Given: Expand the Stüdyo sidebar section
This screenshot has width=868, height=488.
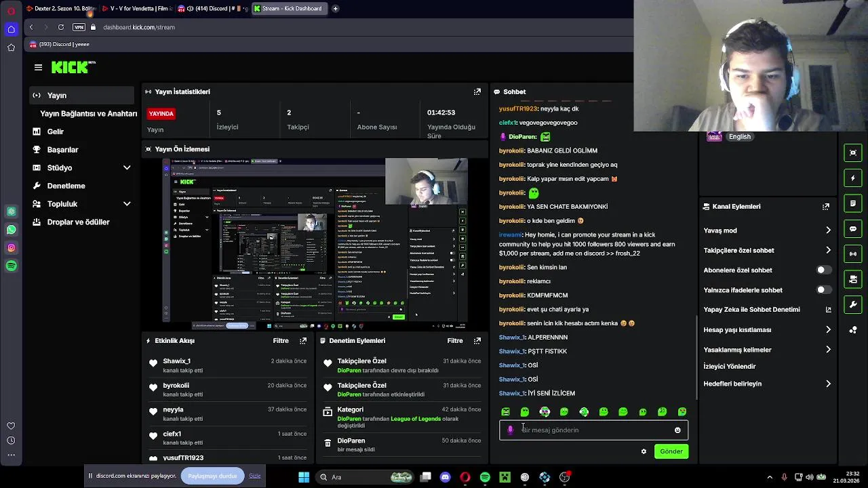Looking at the screenshot, I should click(127, 167).
